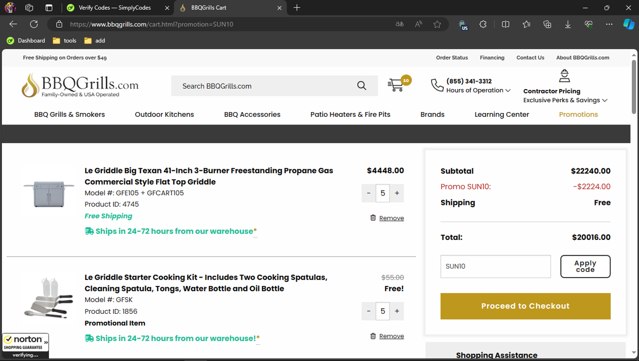This screenshot has width=639, height=361.
Task: Open Patio Heaters & Fire Pits menu
Action: click(x=350, y=114)
